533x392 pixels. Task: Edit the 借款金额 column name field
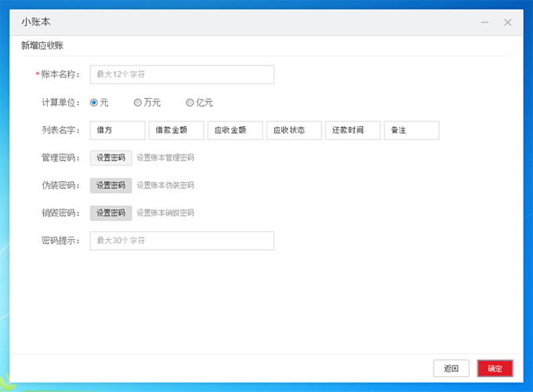click(x=176, y=130)
